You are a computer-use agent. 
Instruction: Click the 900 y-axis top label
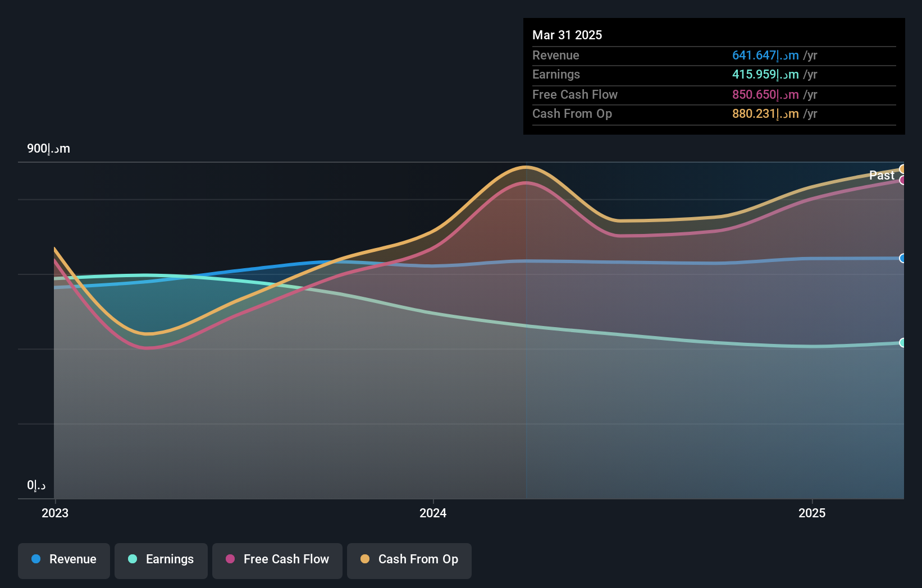tap(49, 149)
